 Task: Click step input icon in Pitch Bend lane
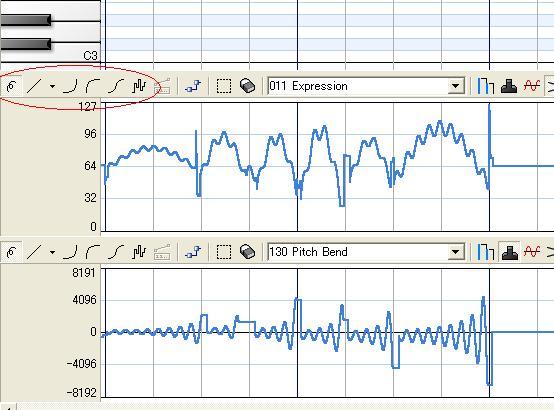point(193,252)
